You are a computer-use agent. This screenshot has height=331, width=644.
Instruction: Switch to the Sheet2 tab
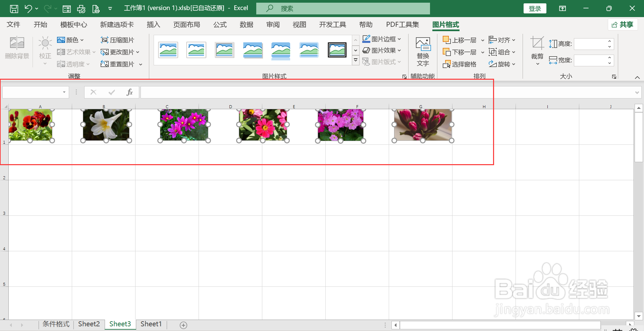coord(89,324)
